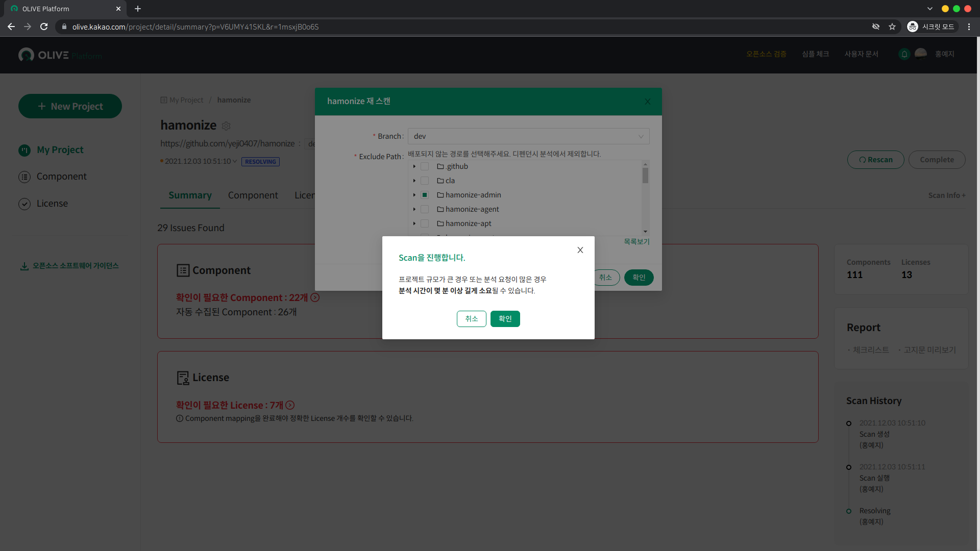Click the notification bell icon
Image resolution: width=980 pixels, height=551 pixels.
point(904,54)
